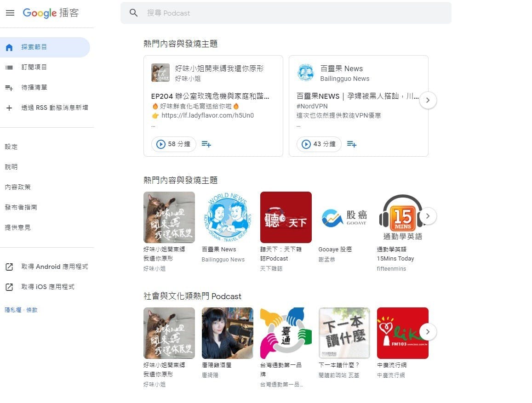Add 43 分鐘 episode to queue
This screenshot has height=403, width=532.
click(x=352, y=144)
